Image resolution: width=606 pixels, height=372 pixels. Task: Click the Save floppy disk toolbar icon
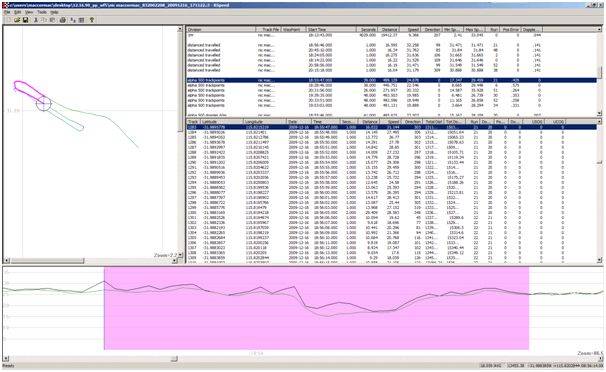tap(26, 20)
